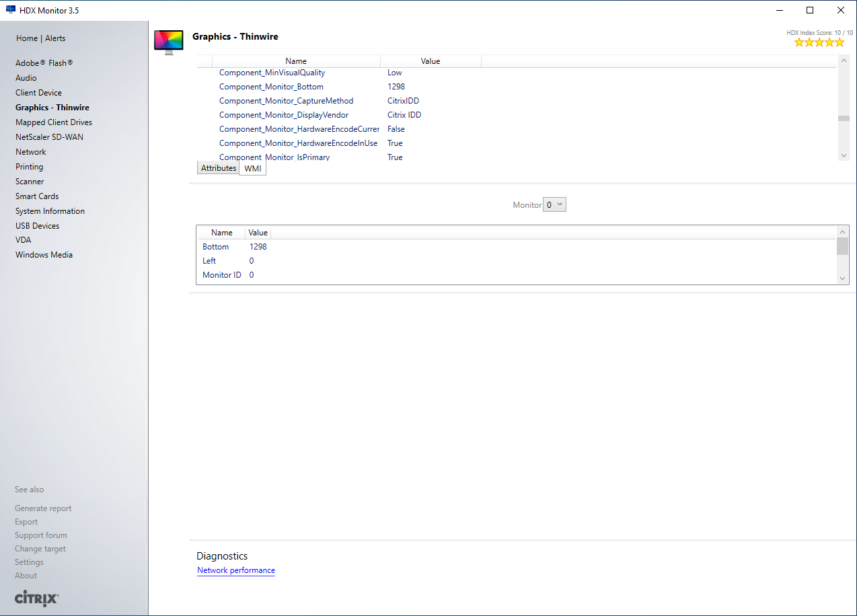Select the Component_Monitor_CaptureMethod row

click(286, 101)
